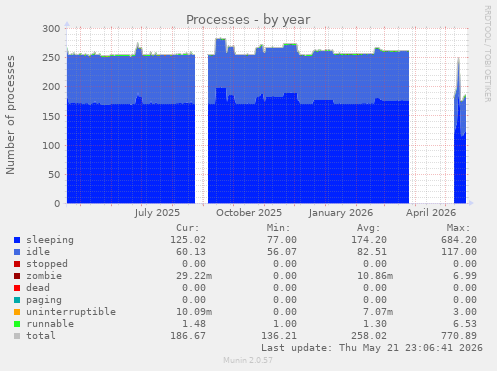Click sleeping maximum value 684.20

tap(459, 240)
